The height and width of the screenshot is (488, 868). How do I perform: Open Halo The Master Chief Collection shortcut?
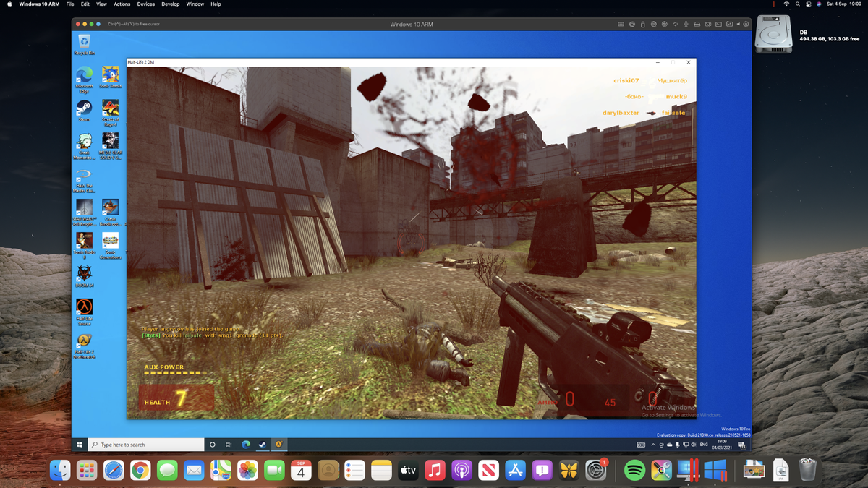tap(84, 181)
